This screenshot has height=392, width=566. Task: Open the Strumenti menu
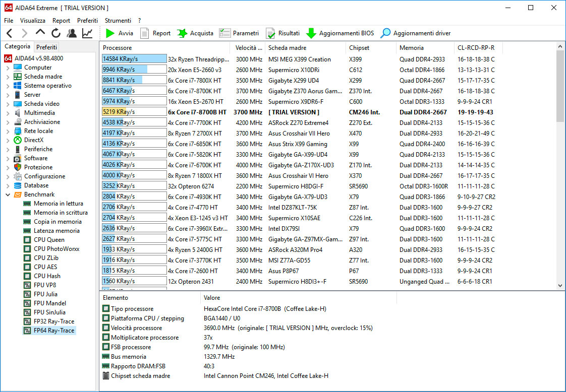[x=118, y=21]
